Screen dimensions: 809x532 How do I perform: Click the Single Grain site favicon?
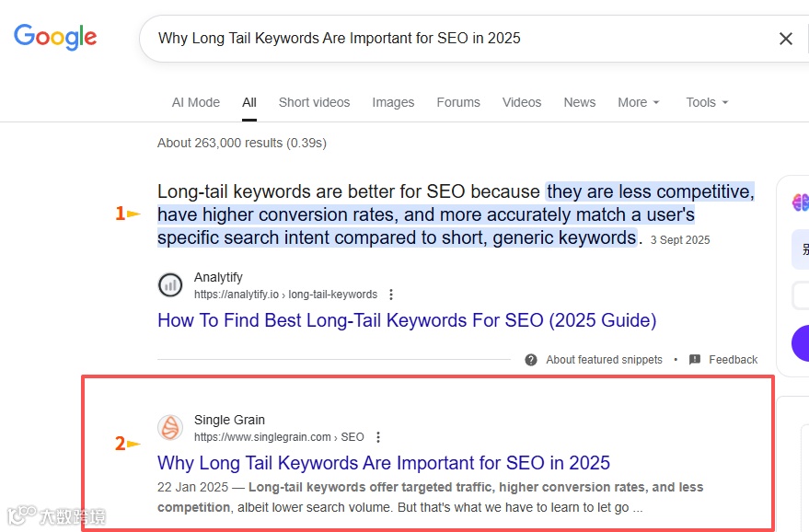pos(170,428)
